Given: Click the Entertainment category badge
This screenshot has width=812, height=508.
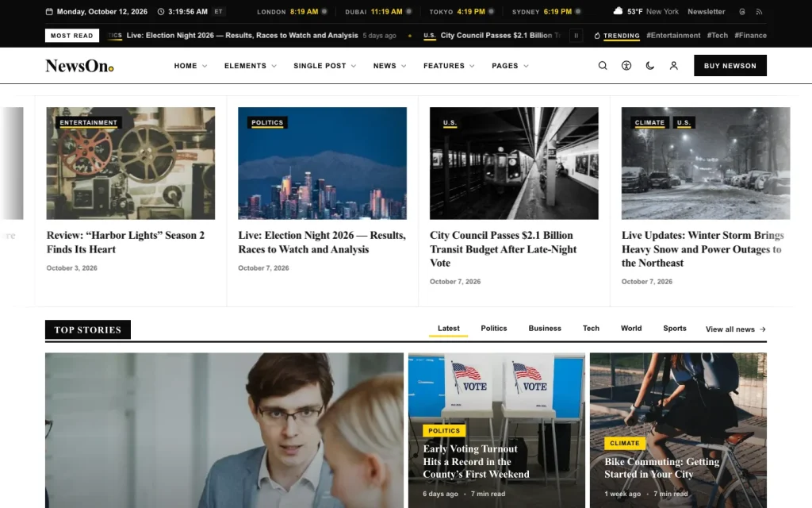Looking at the screenshot, I should [x=89, y=123].
